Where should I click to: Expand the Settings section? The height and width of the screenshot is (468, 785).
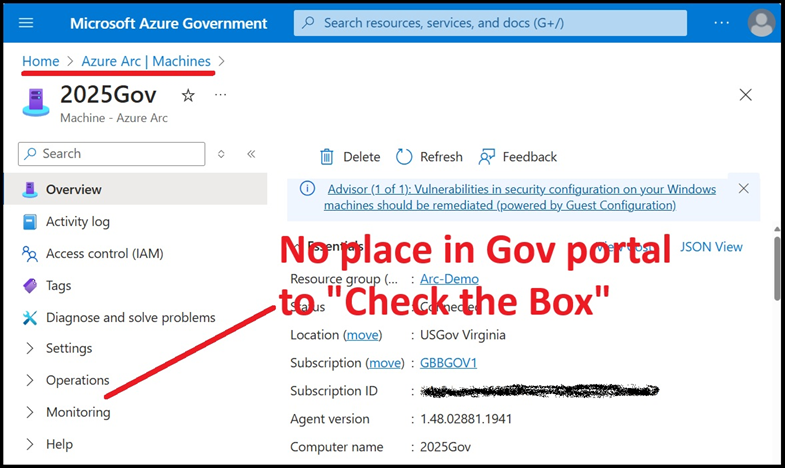click(x=30, y=348)
